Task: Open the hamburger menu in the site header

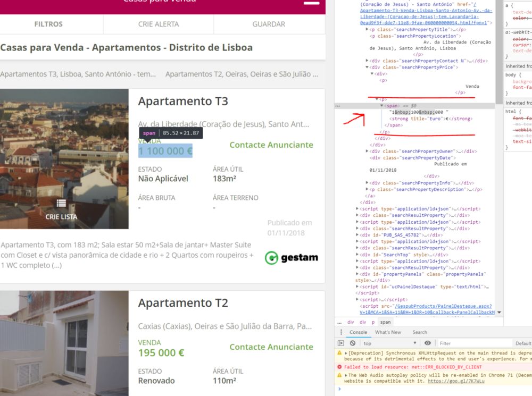Action: pyautogui.click(x=311, y=3)
